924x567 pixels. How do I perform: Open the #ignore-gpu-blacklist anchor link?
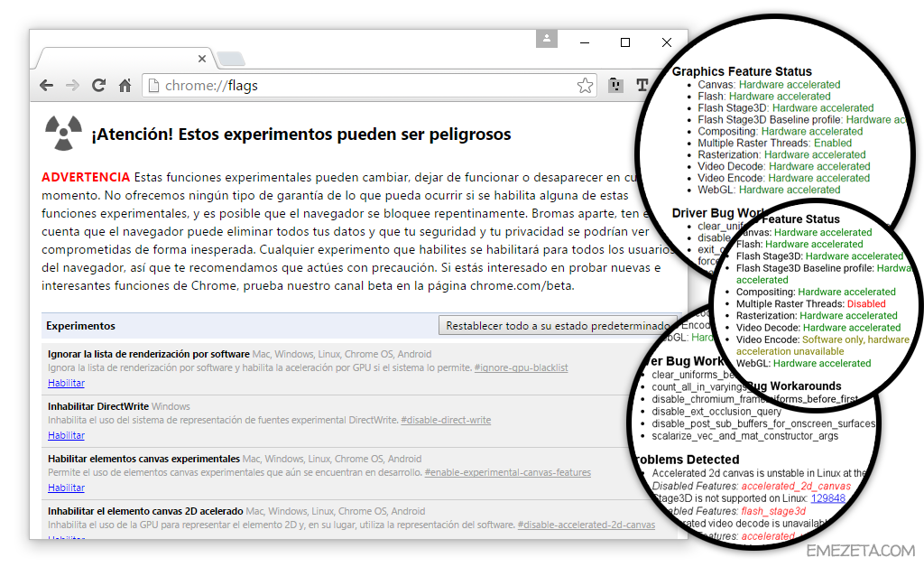click(x=521, y=367)
